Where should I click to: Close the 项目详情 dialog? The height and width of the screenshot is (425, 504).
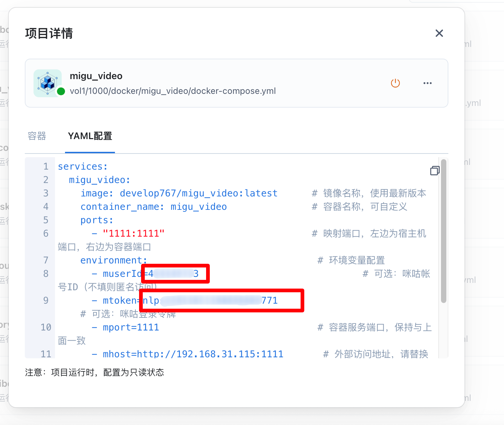[439, 33]
